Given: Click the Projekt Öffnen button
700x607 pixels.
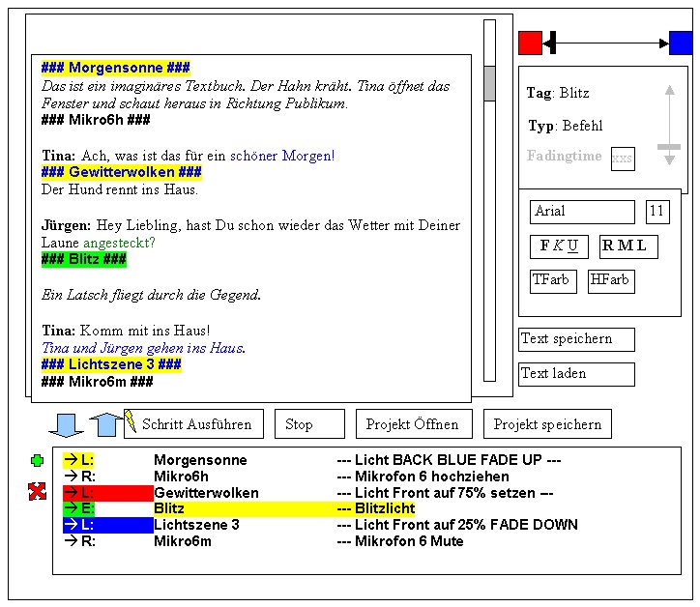Looking at the screenshot, I should [x=414, y=424].
